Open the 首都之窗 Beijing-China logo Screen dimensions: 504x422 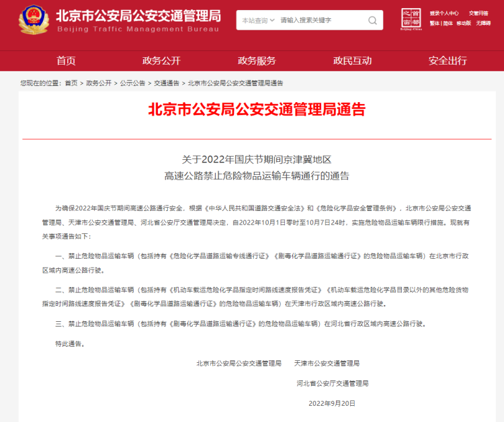coord(411,19)
